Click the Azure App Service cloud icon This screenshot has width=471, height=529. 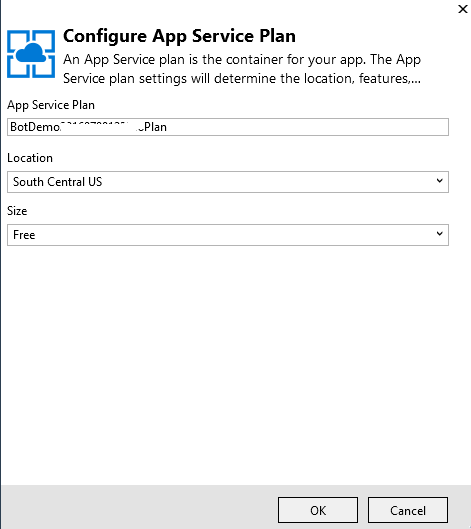(x=31, y=54)
